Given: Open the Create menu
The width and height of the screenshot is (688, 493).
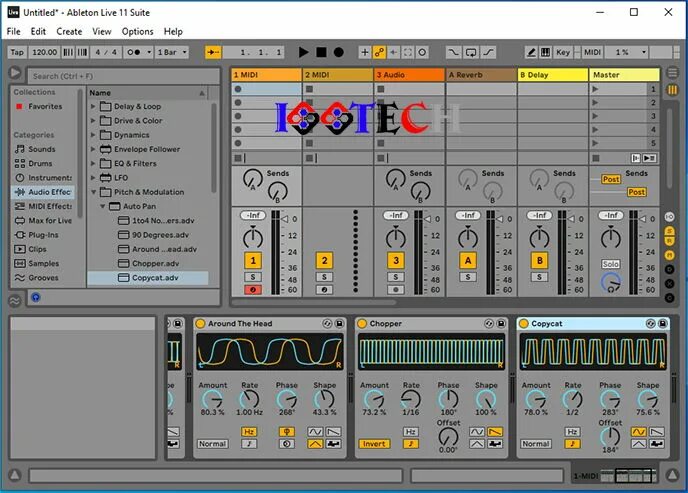Looking at the screenshot, I should pyautogui.click(x=69, y=32).
